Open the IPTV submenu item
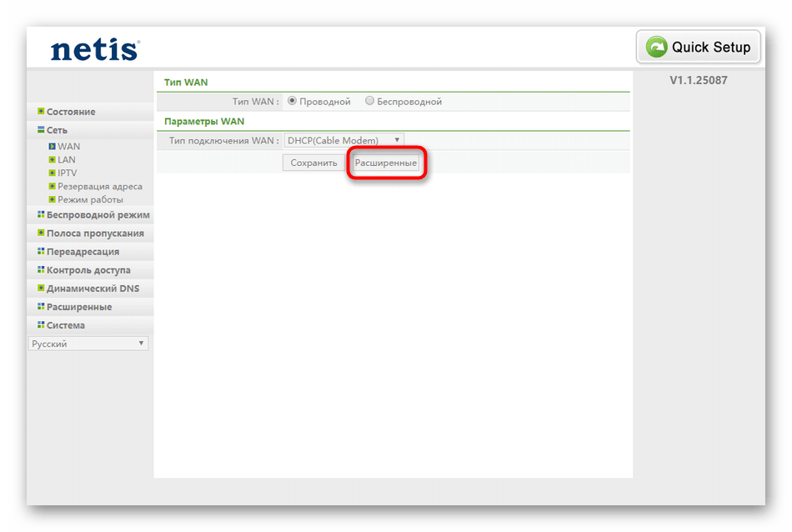 (68, 173)
